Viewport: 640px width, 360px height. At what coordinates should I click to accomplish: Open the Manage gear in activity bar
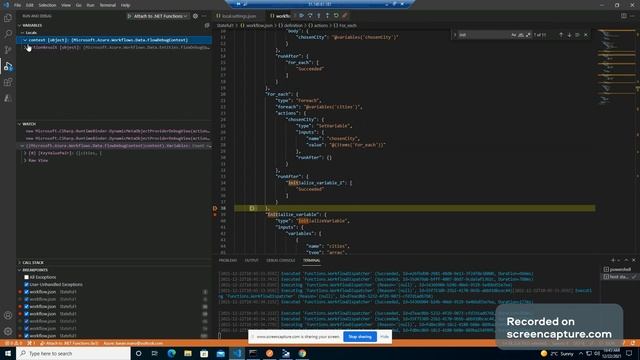8,331
